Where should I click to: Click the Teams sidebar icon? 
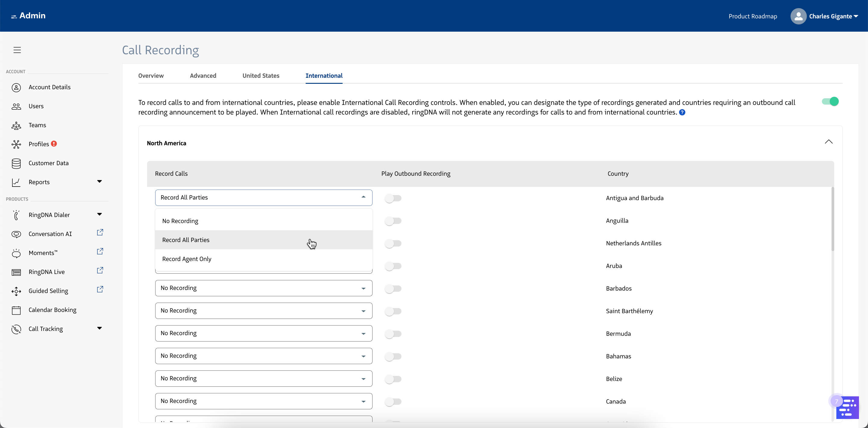click(16, 125)
